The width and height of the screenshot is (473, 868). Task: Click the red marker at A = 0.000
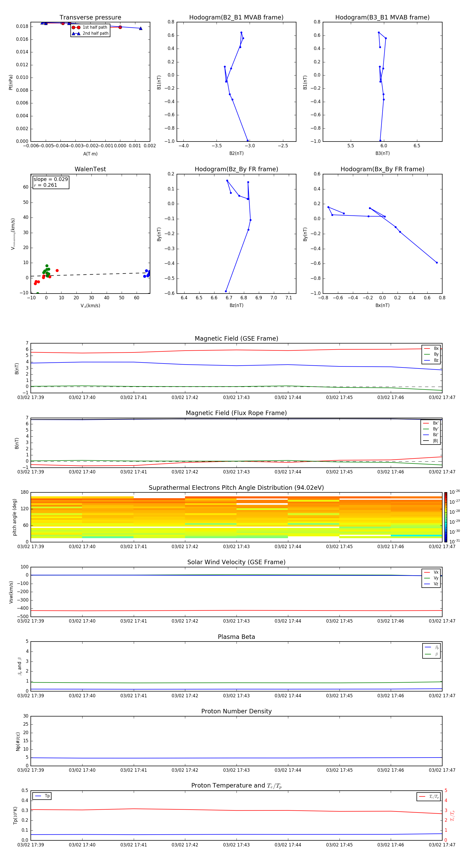(x=120, y=27)
